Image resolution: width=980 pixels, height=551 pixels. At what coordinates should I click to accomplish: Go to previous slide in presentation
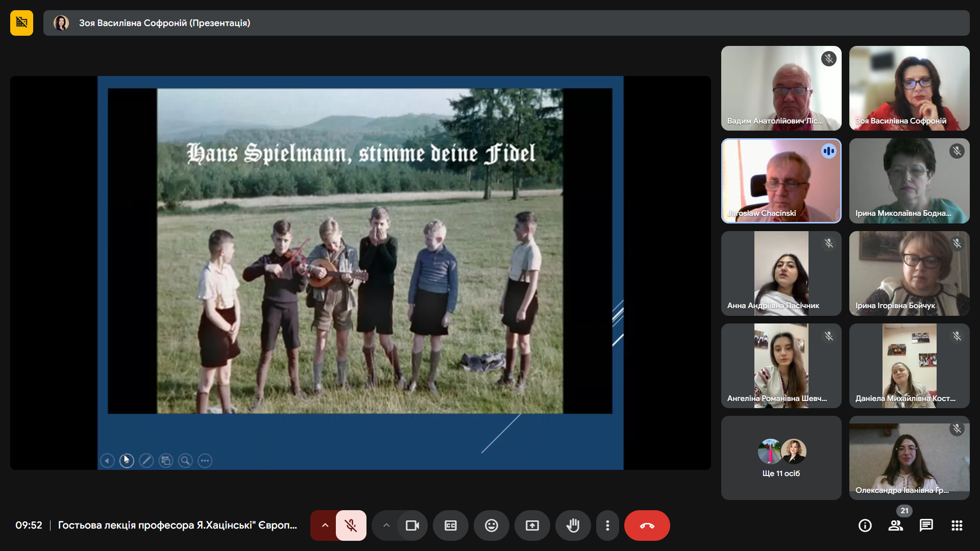(107, 461)
